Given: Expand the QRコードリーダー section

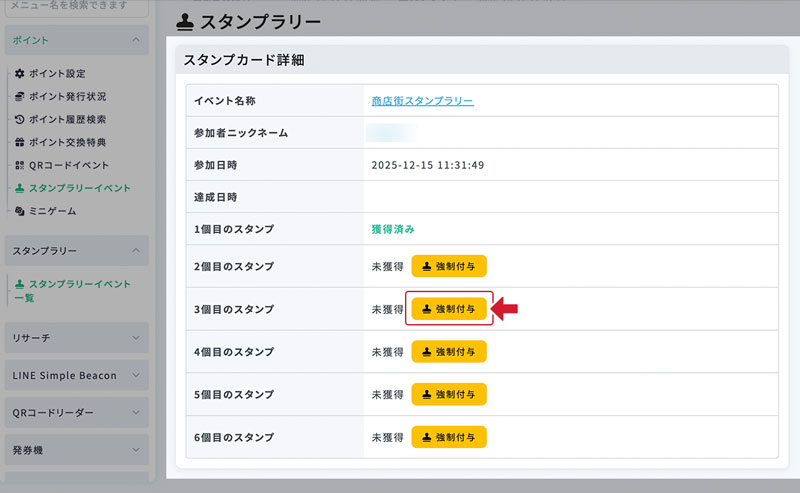Looking at the screenshot, I should pos(135,413).
